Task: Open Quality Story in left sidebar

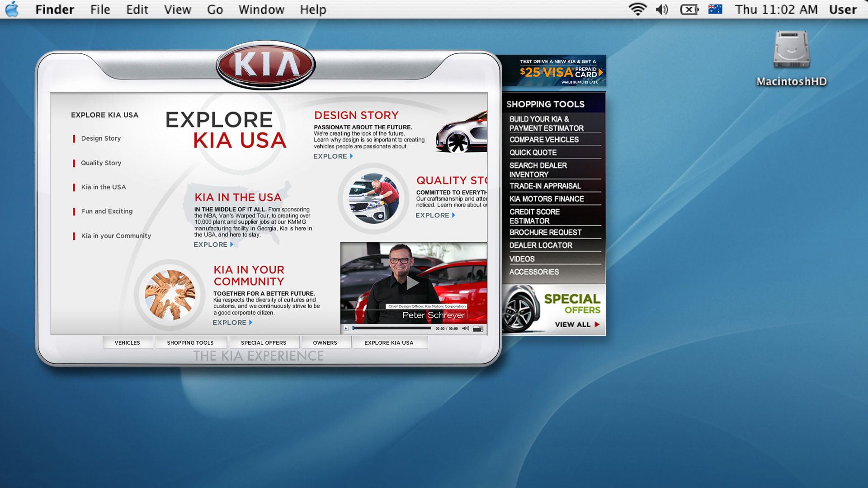Action: (101, 163)
